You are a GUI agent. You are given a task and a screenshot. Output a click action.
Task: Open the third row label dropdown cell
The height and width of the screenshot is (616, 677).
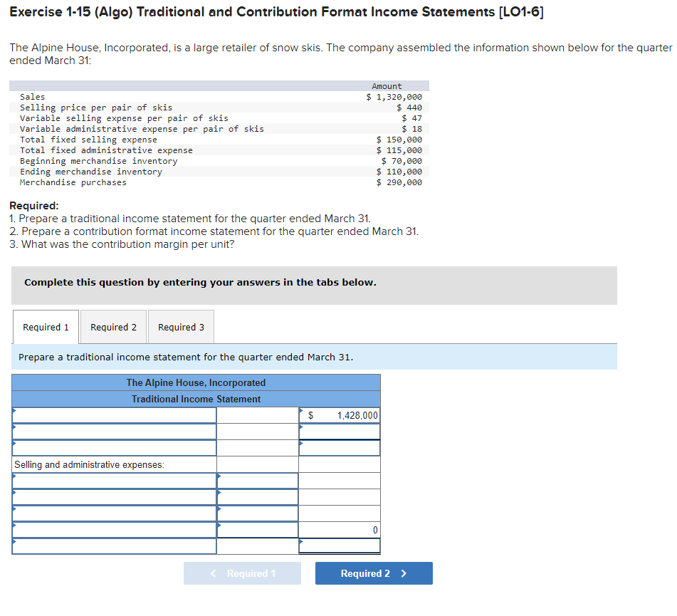114,447
